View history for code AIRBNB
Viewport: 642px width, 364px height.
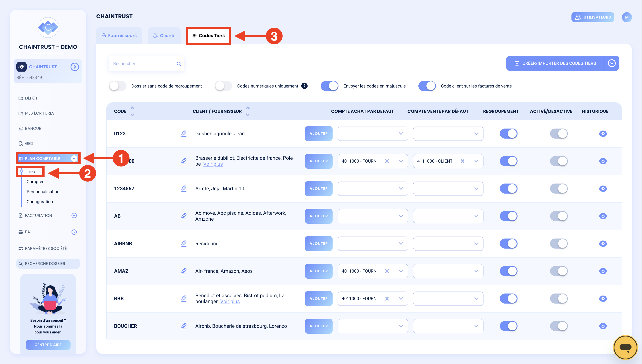603,244
